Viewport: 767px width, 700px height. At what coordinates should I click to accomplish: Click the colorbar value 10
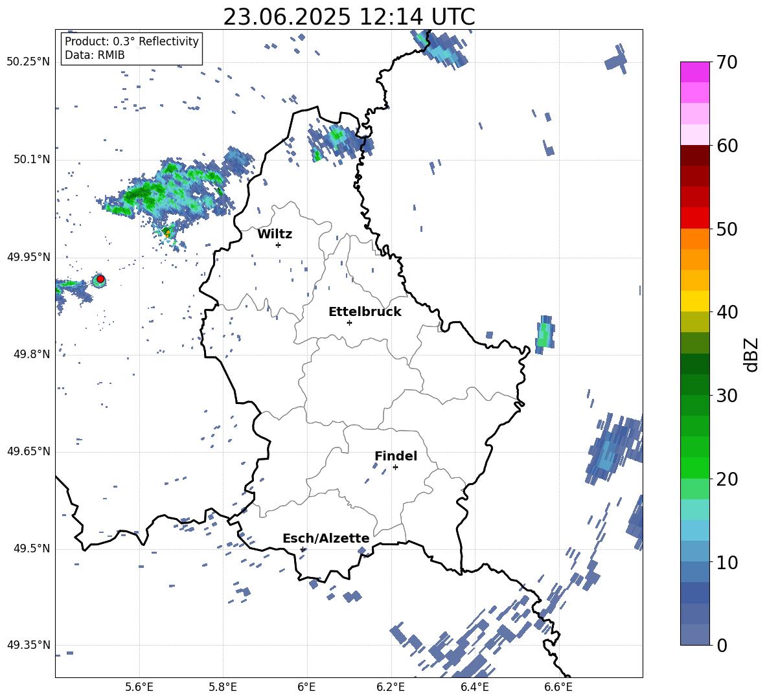pyautogui.click(x=727, y=562)
